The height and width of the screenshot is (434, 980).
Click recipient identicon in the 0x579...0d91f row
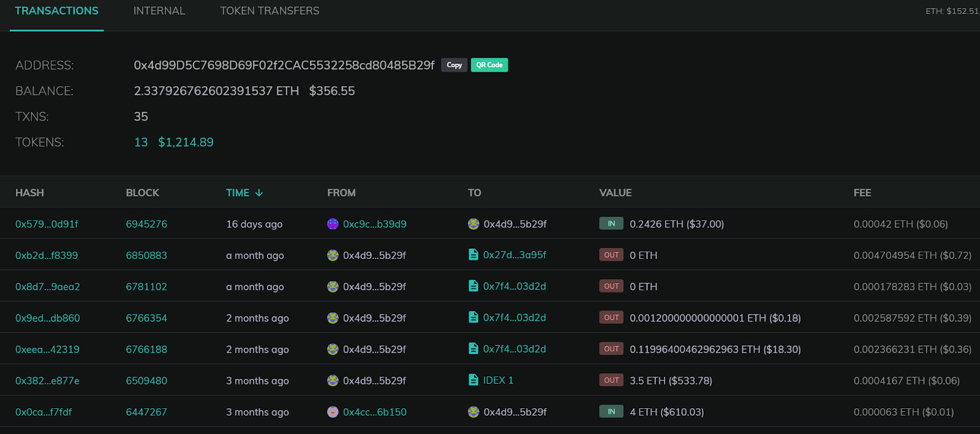tap(473, 224)
